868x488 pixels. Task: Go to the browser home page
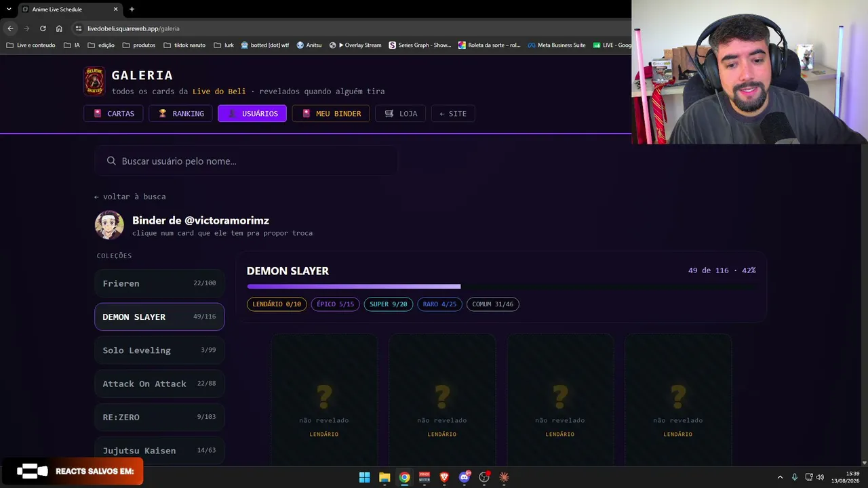pyautogui.click(x=59, y=28)
